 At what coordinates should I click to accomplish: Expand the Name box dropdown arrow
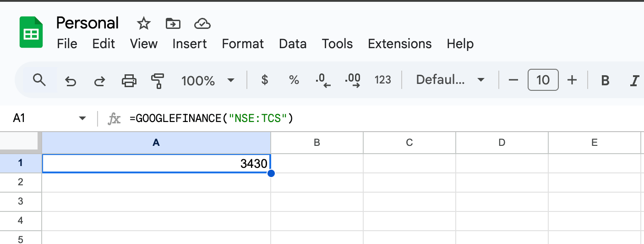point(82,118)
